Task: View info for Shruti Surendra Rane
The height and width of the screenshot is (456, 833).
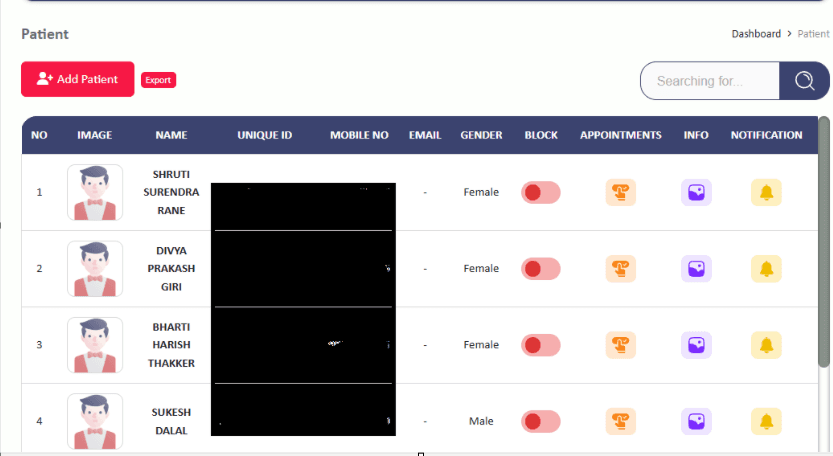Action: (x=696, y=192)
